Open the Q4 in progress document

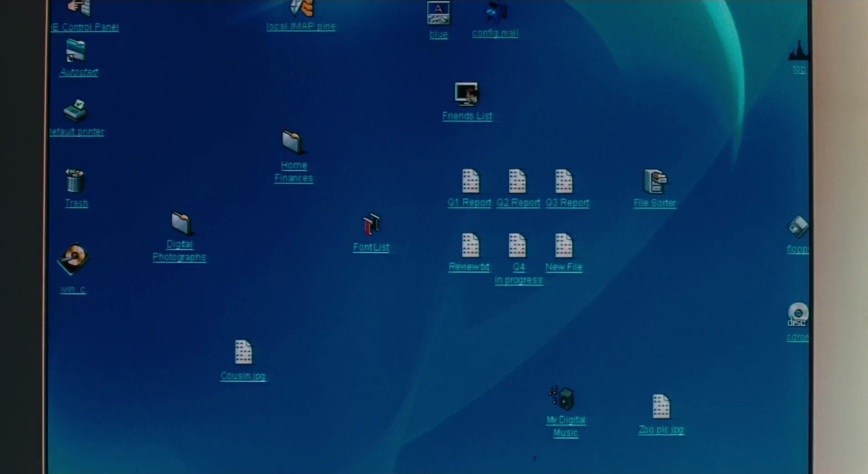click(x=517, y=245)
